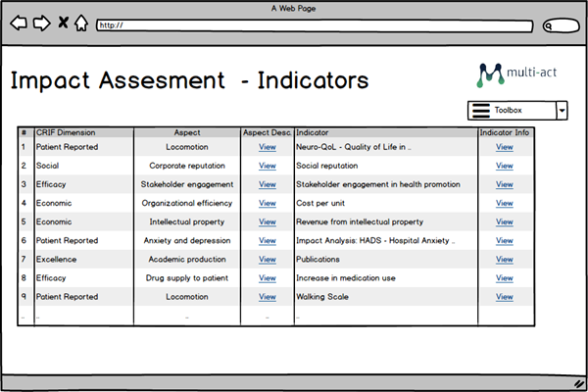
Task: View aspect description for Intellectual property
Action: (x=267, y=221)
